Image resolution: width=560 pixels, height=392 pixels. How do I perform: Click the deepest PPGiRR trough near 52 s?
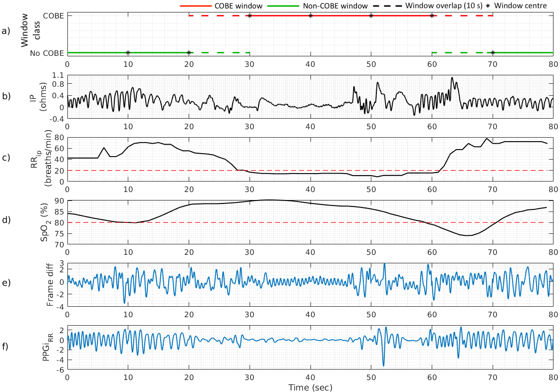[384, 365]
